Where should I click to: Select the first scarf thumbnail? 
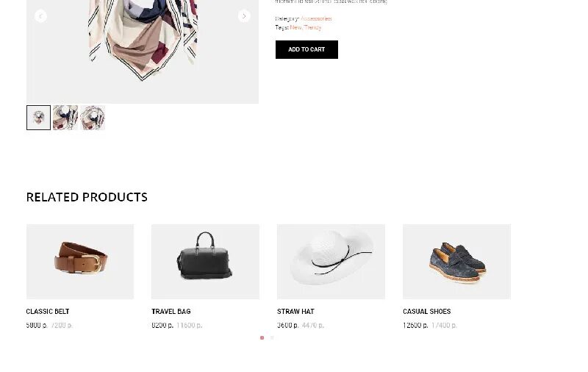[39, 118]
